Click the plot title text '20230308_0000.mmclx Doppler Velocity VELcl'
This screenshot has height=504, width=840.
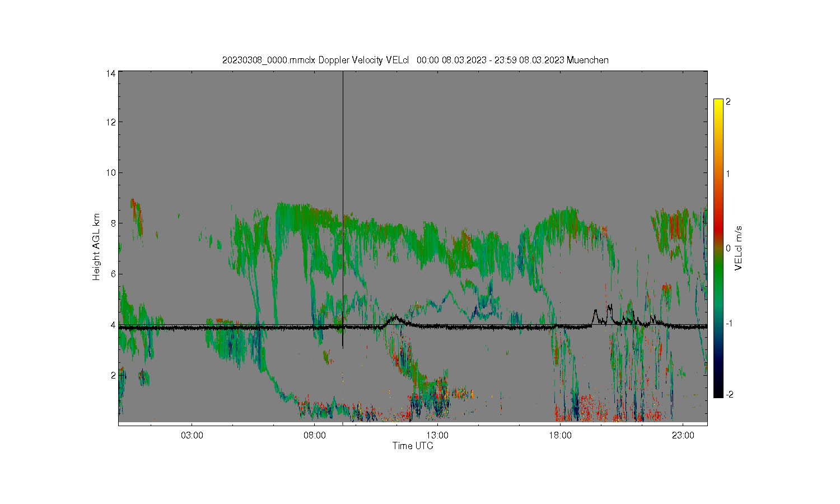316,60
